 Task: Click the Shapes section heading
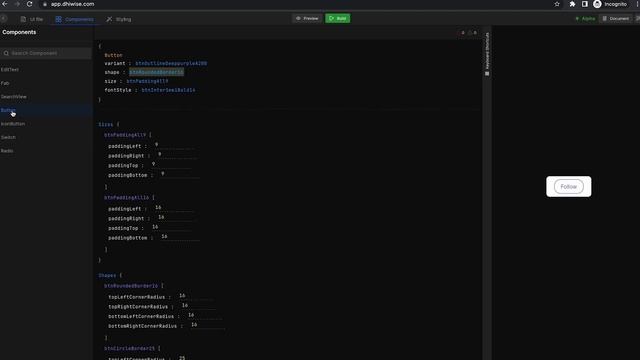pyautogui.click(x=107, y=276)
